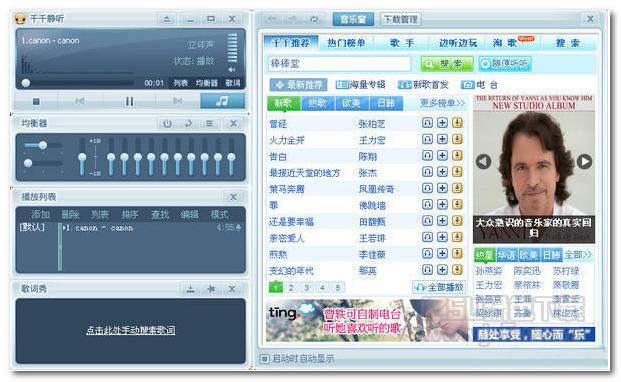Image resolution: width=621 pixels, height=382 pixels.
Task: Download 告白 with its download icon
Action: [x=457, y=155]
